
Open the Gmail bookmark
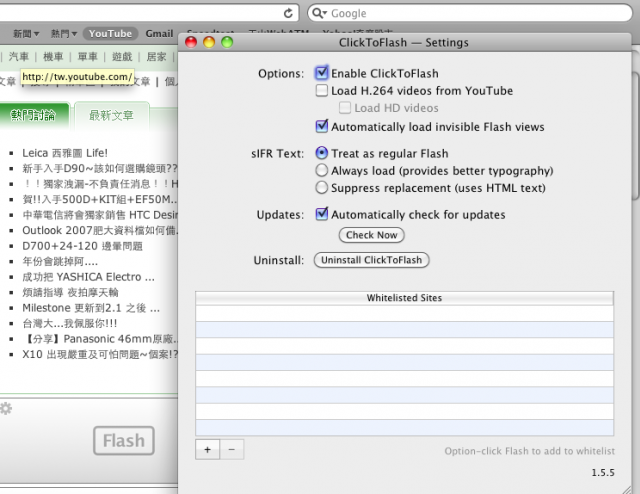[159, 33]
